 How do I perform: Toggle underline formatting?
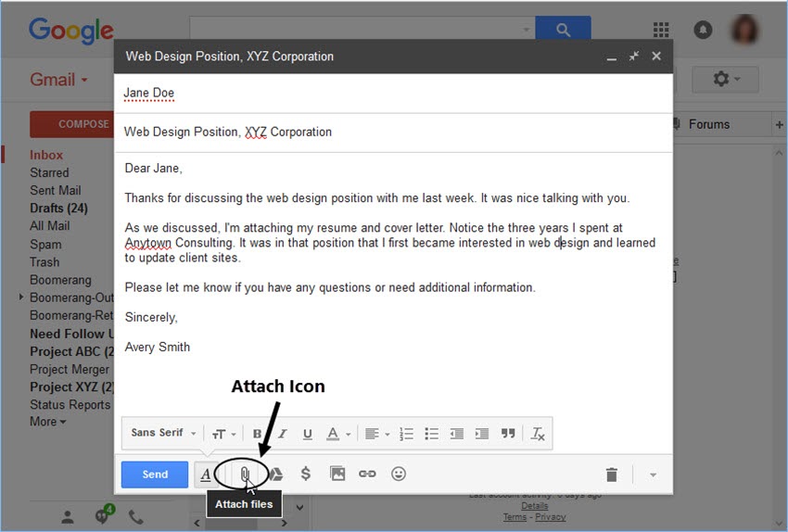[x=308, y=434]
